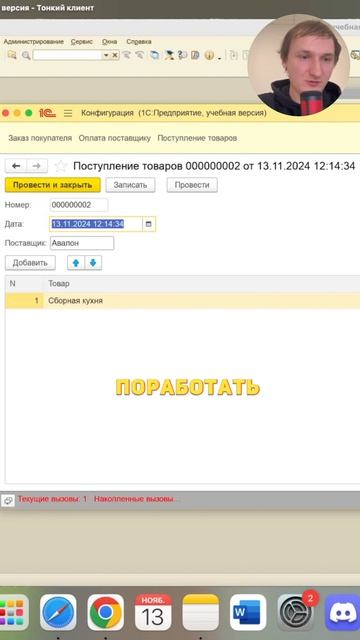This screenshot has height=640, width=360.
Task: Click Накопленные вызовы status text
Action: [136, 499]
